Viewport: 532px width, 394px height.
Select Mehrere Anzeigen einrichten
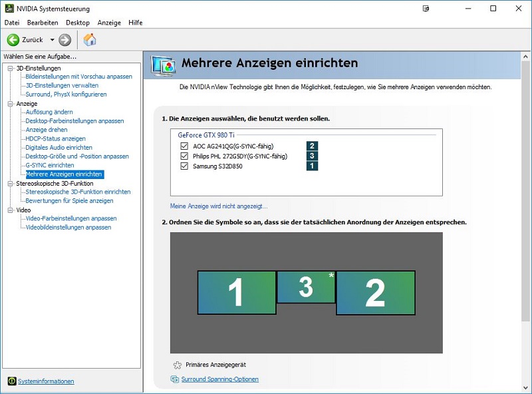tap(64, 174)
